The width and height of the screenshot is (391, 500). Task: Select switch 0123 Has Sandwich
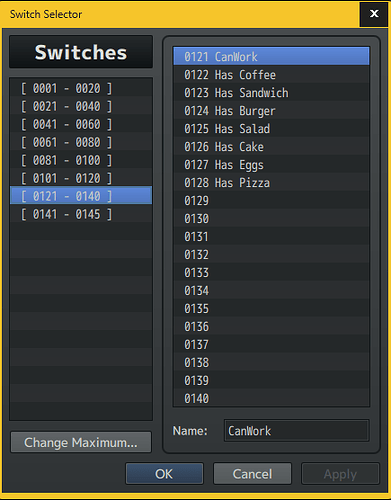point(271,93)
